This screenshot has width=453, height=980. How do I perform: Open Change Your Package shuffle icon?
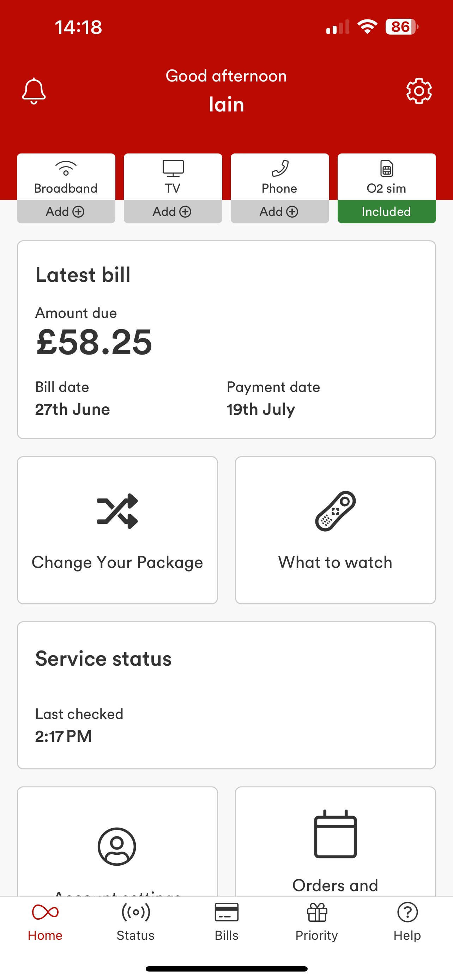point(117,511)
